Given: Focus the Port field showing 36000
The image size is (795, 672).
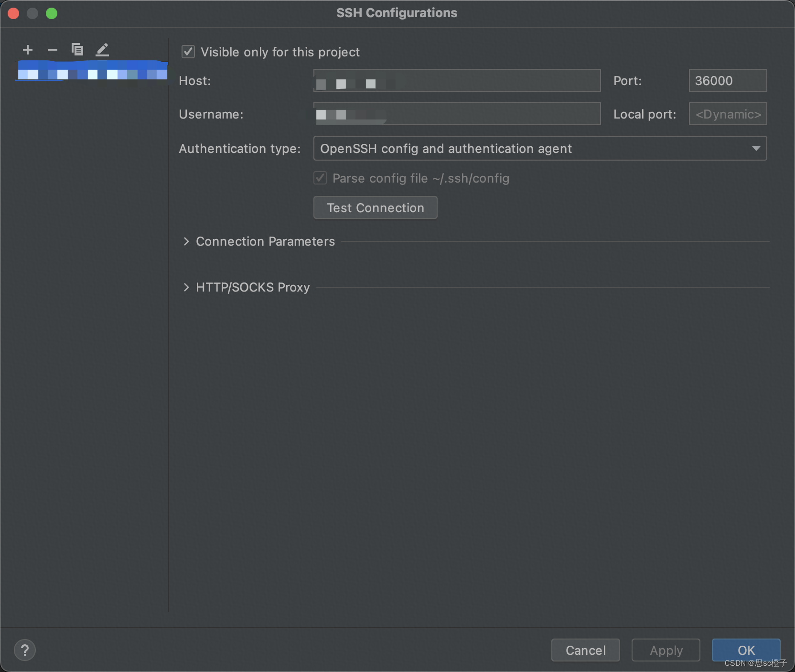Looking at the screenshot, I should (728, 80).
